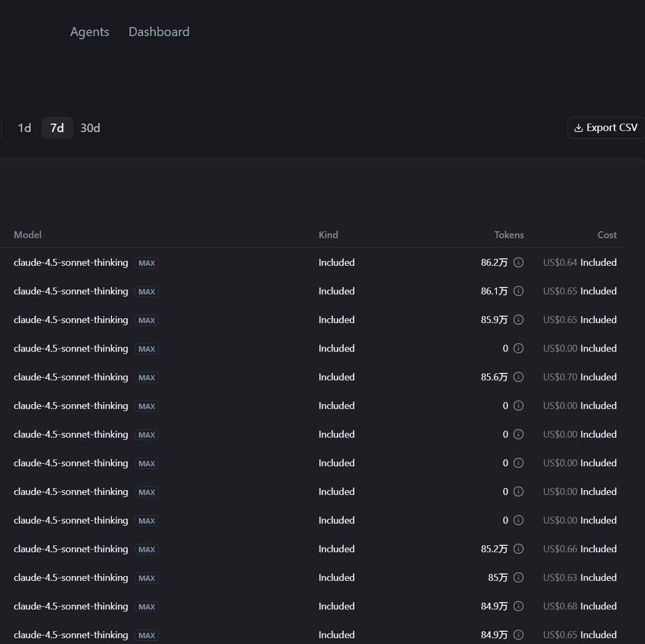Click Export CSV button

pos(606,128)
